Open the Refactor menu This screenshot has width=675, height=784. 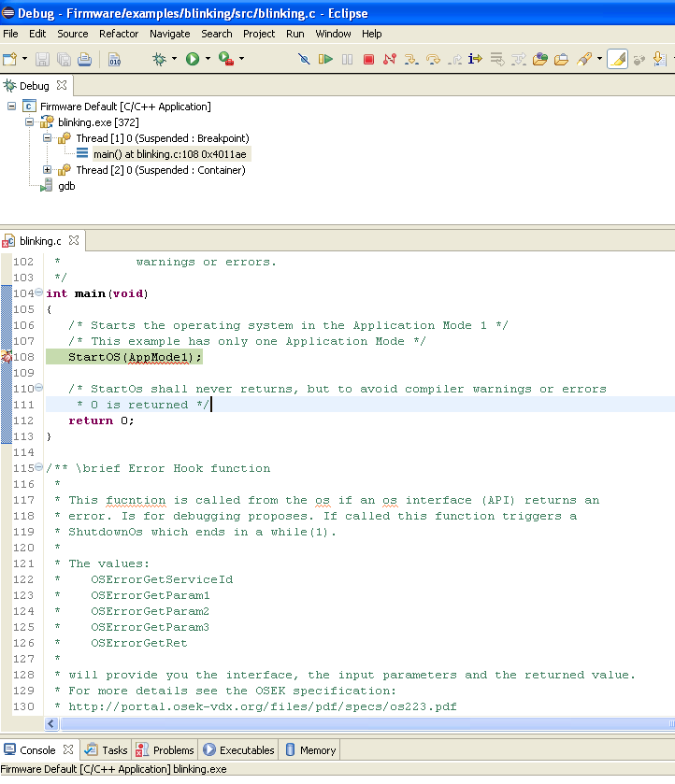[x=119, y=34]
